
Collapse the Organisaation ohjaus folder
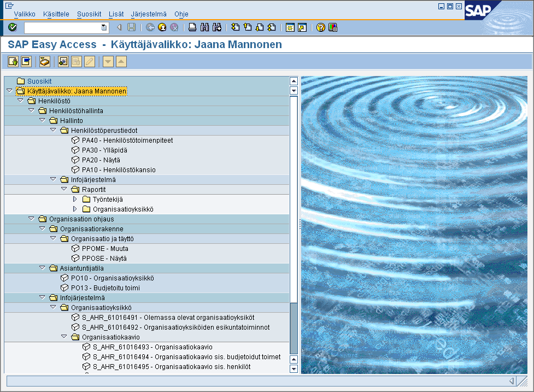(x=31, y=219)
